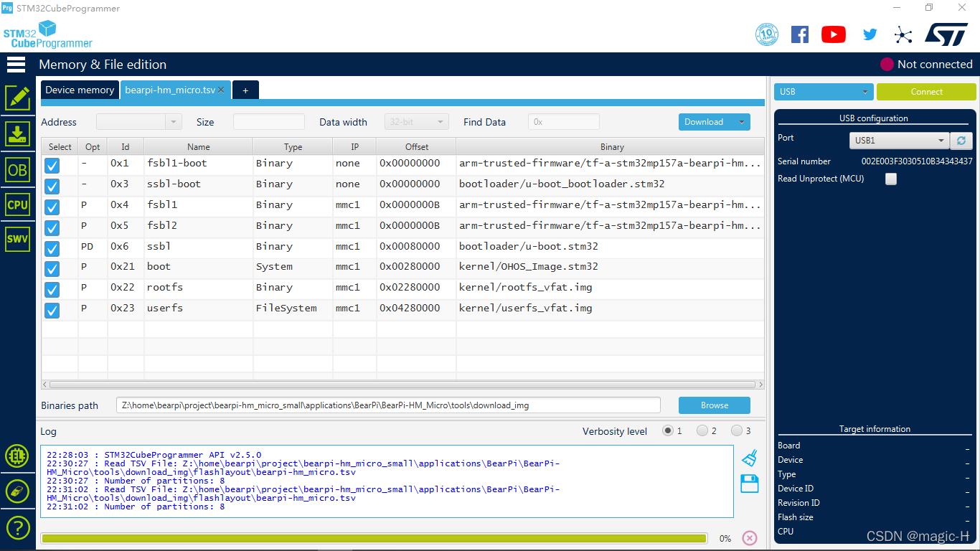Refresh the USB port list
This screenshot has height=551, width=980.
pos(961,141)
